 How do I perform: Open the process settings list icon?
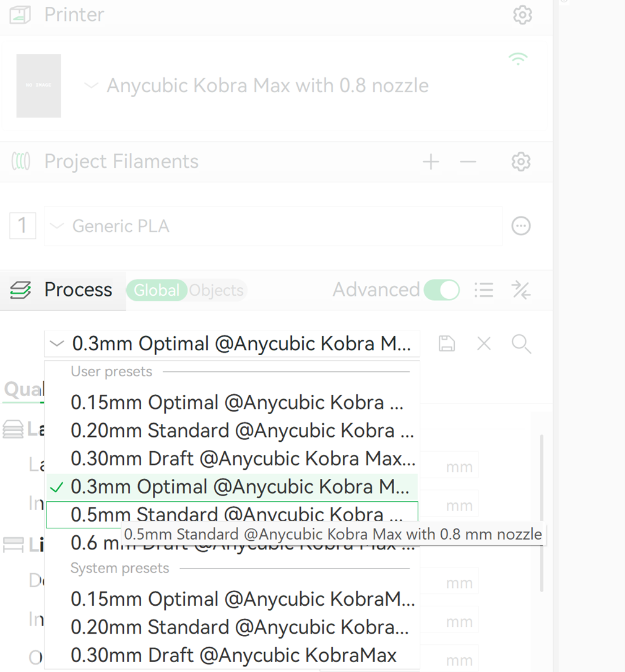click(x=484, y=290)
